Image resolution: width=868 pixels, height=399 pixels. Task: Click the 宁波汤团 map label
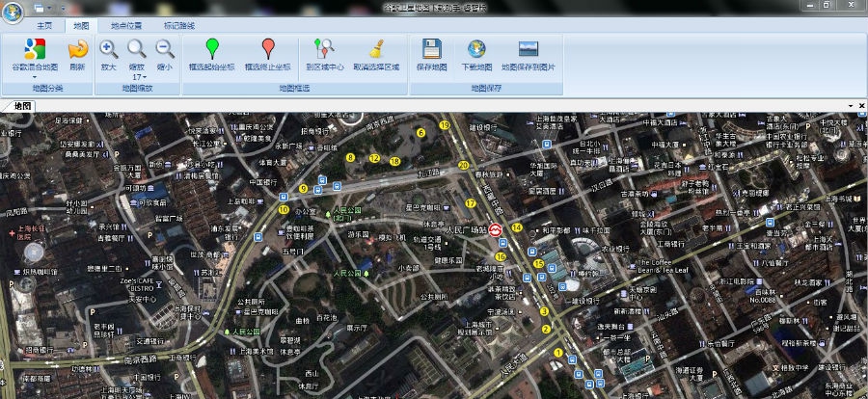(502, 311)
